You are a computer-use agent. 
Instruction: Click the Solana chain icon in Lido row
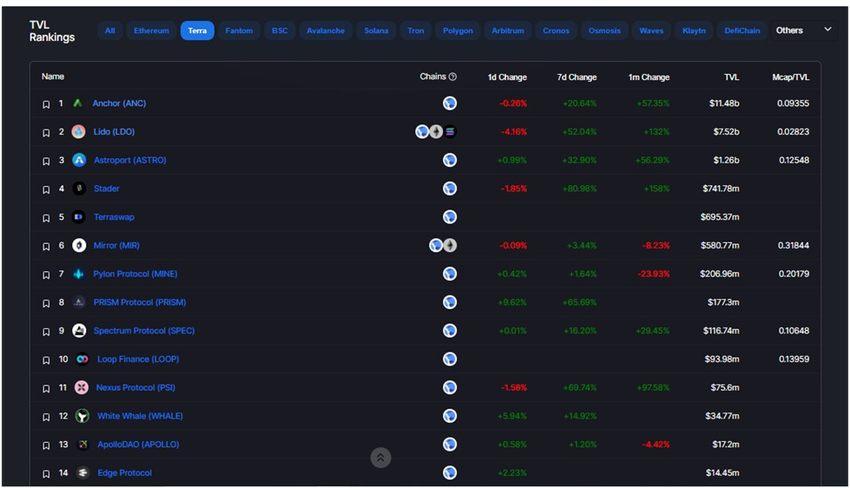(450, 132)
